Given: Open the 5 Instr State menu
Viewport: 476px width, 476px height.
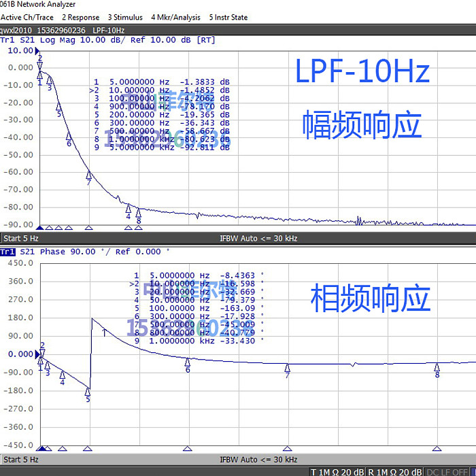Looking at the screenshot, I should click(228, 17).
